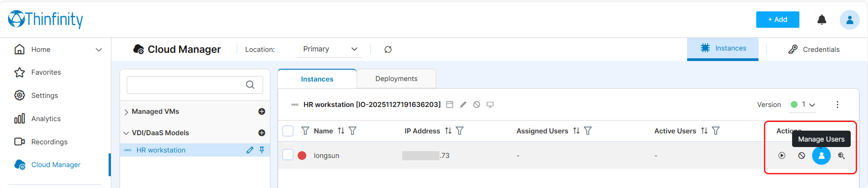This screenshot has height=188, width=868.
Task: Pin the HR workstation model
Action: click(x=262, y=150)
